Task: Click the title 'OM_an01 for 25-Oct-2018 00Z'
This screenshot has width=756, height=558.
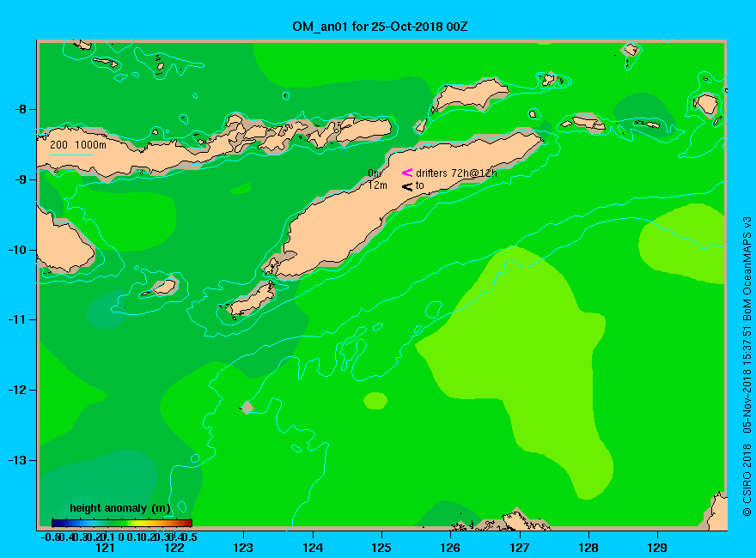Action: pyautogui.click(x=380, y=27)
